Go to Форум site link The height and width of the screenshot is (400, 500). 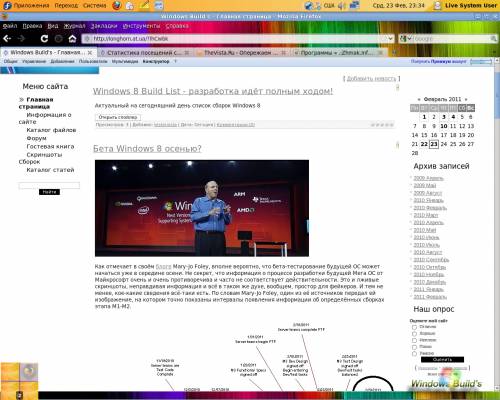click(37, 138)
